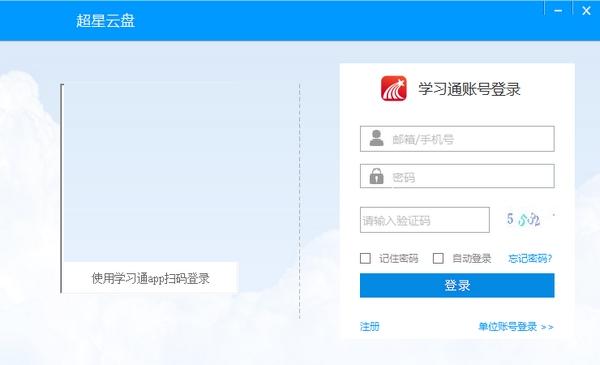Close the 超星云盘 login window
Screen dimensions: 600x365
(x=586, y=11)
